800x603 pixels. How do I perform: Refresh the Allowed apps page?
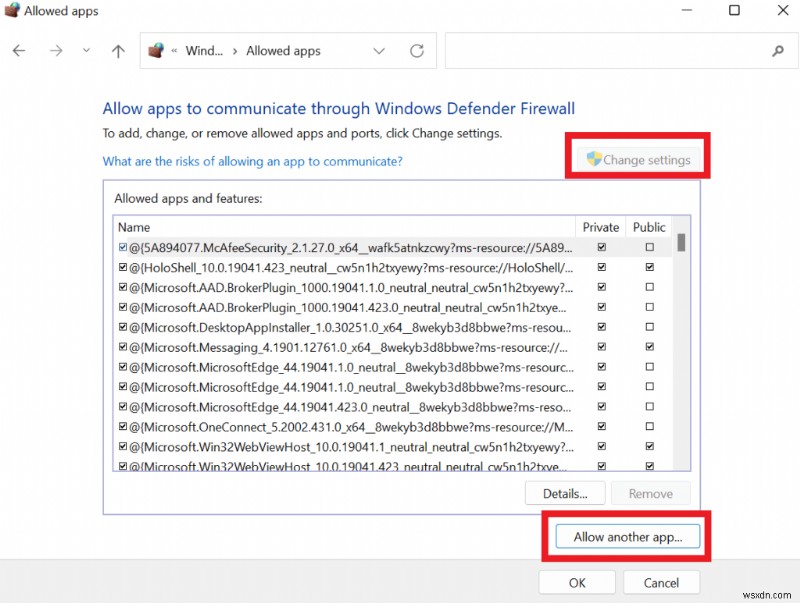(x=417, y=51)
